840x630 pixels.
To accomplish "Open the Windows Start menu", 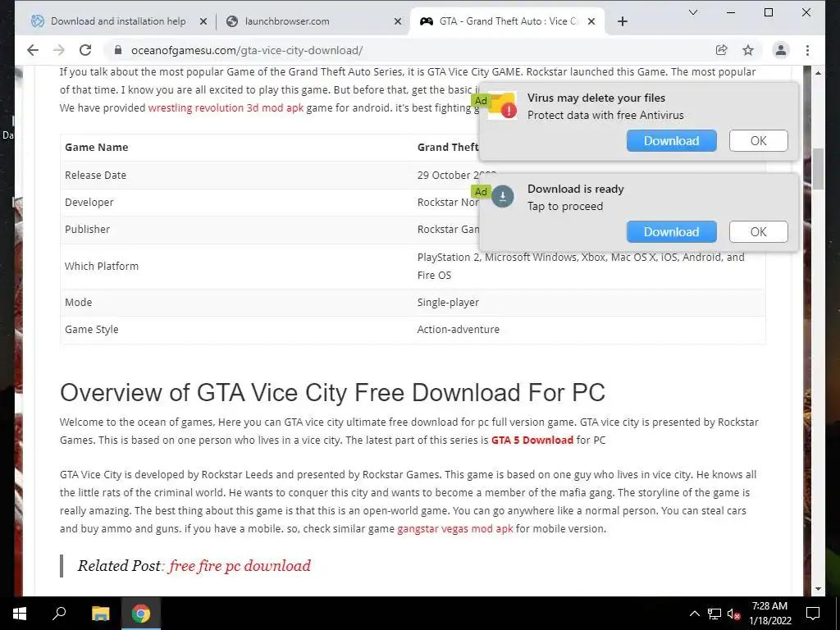I will pyautogui.click(x=20, y=614).
